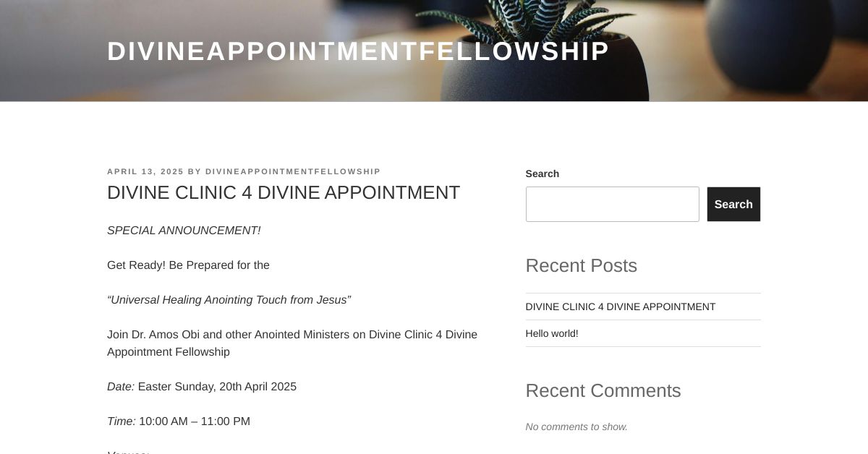The image size is (868, 454).
Task: Select the SPECIAL ANNOUNCEMENT! text line
Action: click(x=184, y=231)
